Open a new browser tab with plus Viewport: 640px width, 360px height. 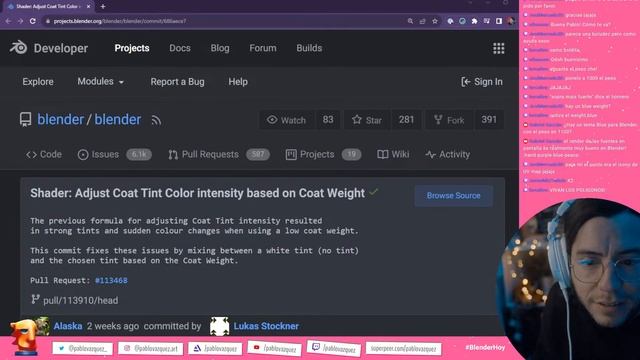pos(103,6)
